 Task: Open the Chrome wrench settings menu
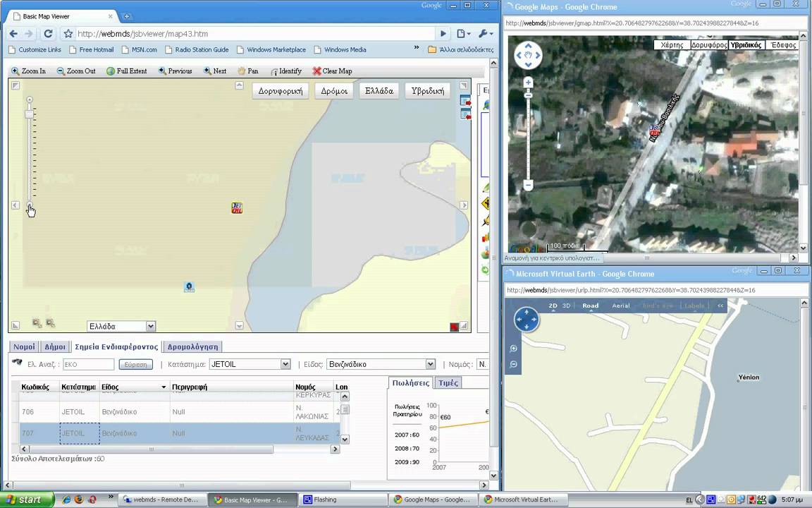(x=485, y=34)
